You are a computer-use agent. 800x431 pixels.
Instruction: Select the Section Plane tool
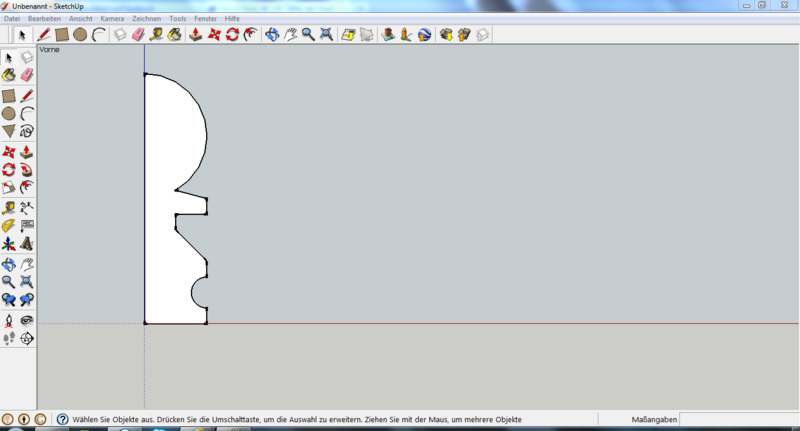point(27,339)
